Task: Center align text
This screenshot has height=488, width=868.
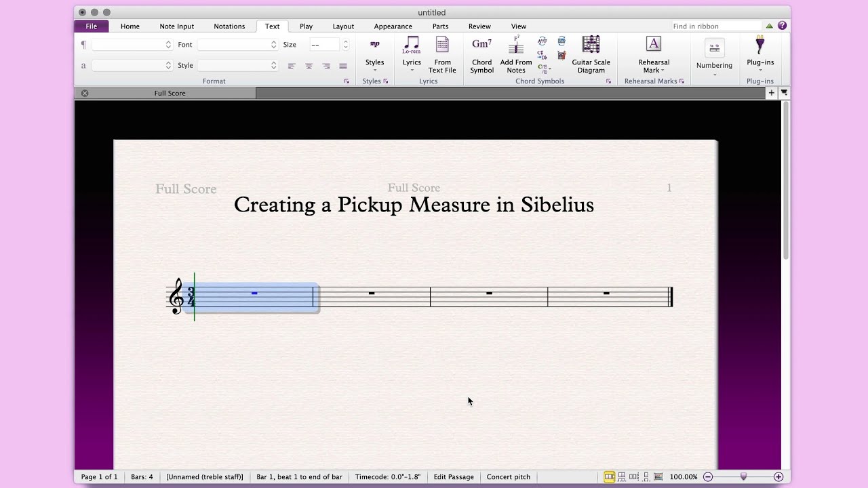Action: 309,66
